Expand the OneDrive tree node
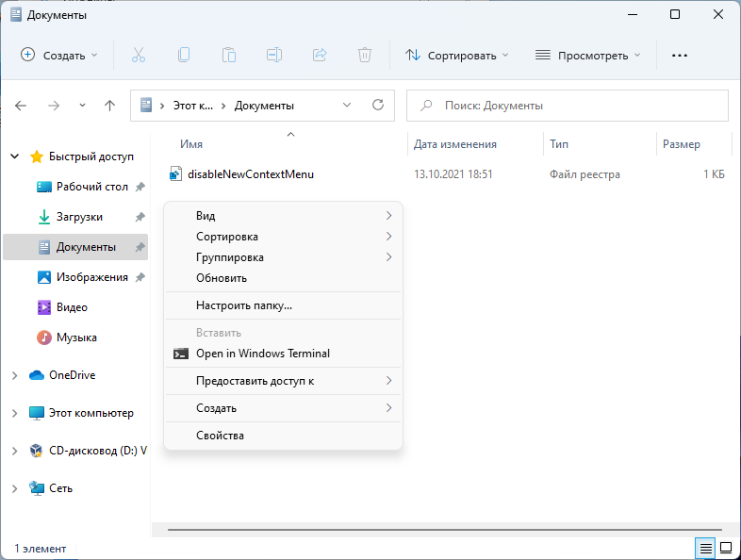This screenshot has width=741, height=560. tap(15, 375)
